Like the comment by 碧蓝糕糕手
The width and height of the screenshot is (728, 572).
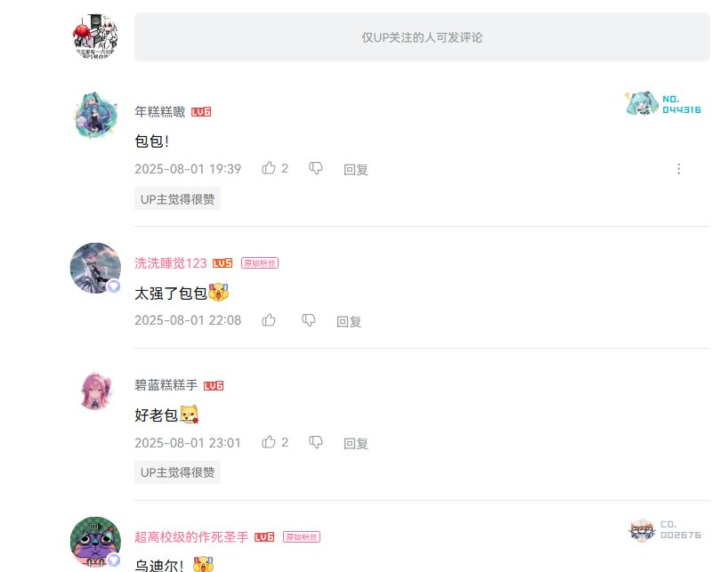[x=269, y=441]
